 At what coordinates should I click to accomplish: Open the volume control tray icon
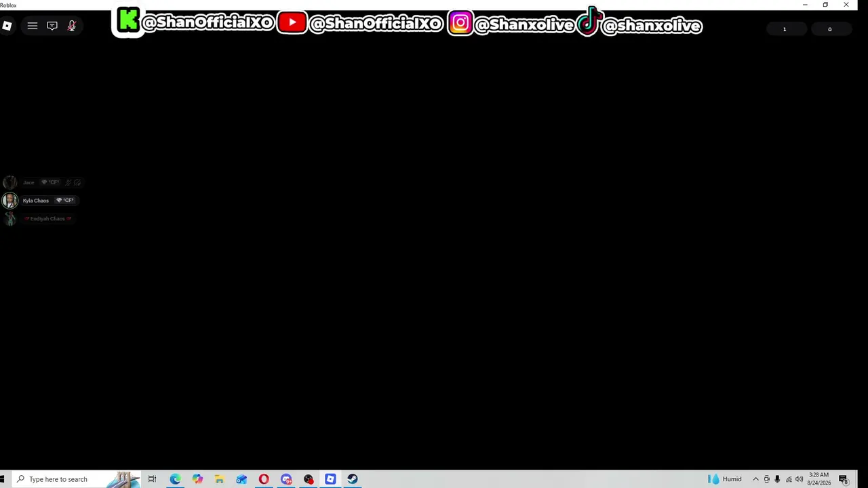pyautogui.click(x=799, y=479)
